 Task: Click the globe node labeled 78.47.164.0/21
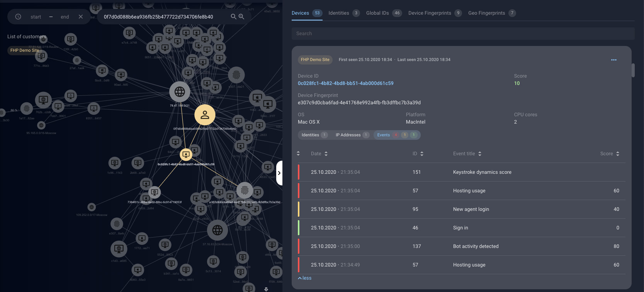(180, 92)
